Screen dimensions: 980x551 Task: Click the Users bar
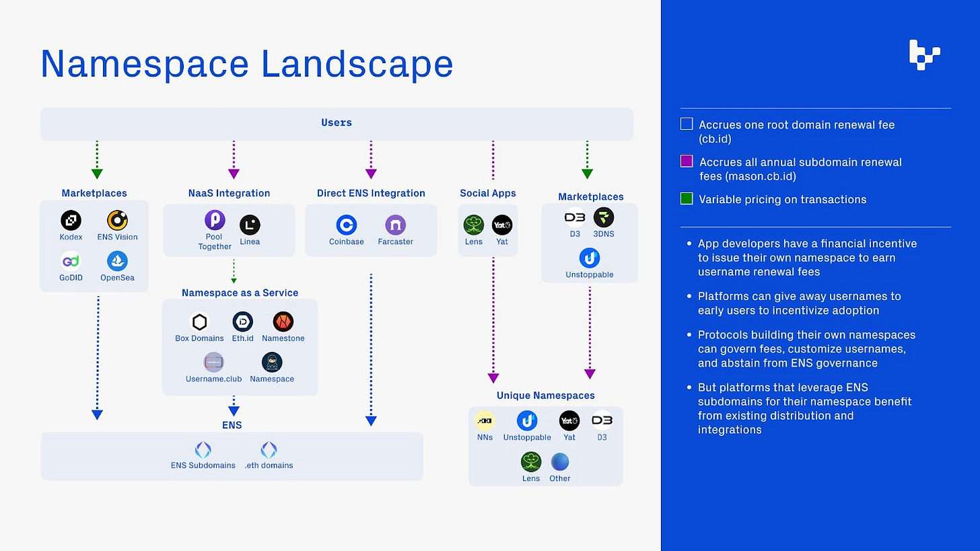337,124
